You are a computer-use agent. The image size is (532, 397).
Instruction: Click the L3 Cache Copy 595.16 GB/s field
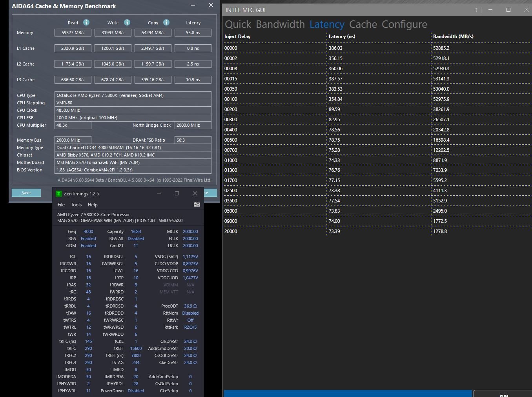153,80
